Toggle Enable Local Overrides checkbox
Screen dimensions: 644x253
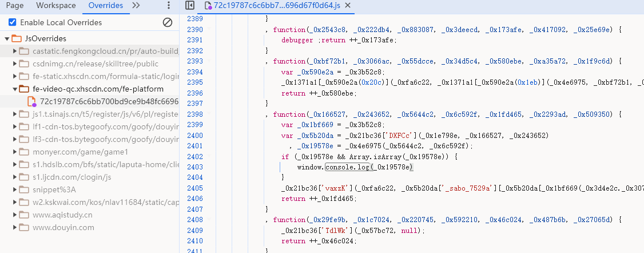(13, 22)
